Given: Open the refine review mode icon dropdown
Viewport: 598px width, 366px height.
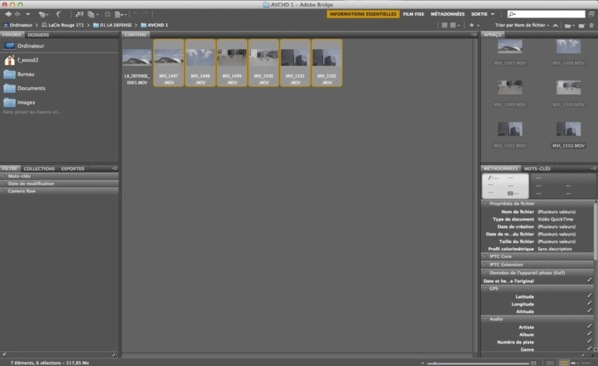Looking at the screenshot, I should 93,14.
